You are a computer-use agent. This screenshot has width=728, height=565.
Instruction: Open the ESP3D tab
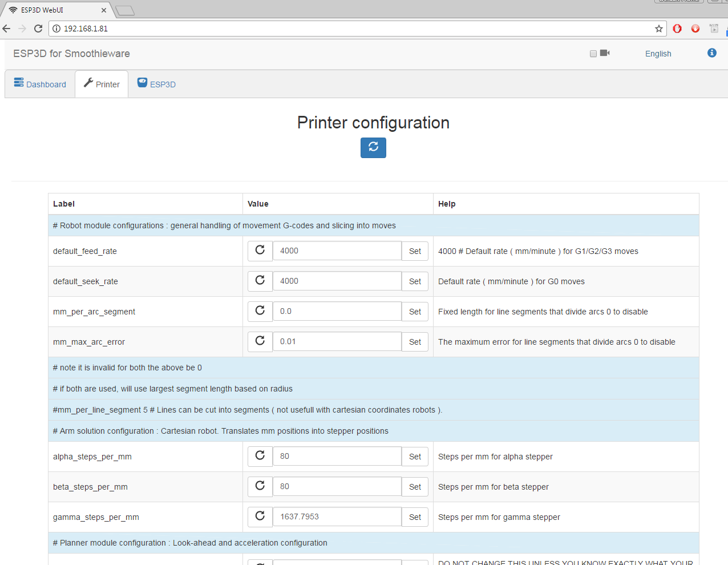click(156, 84)
